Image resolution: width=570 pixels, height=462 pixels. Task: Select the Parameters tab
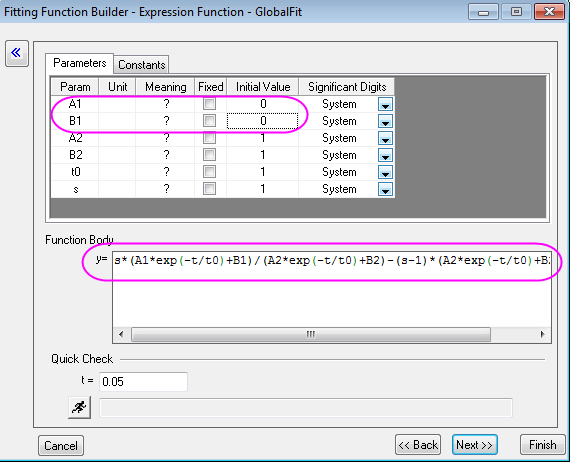pos(80,63)
